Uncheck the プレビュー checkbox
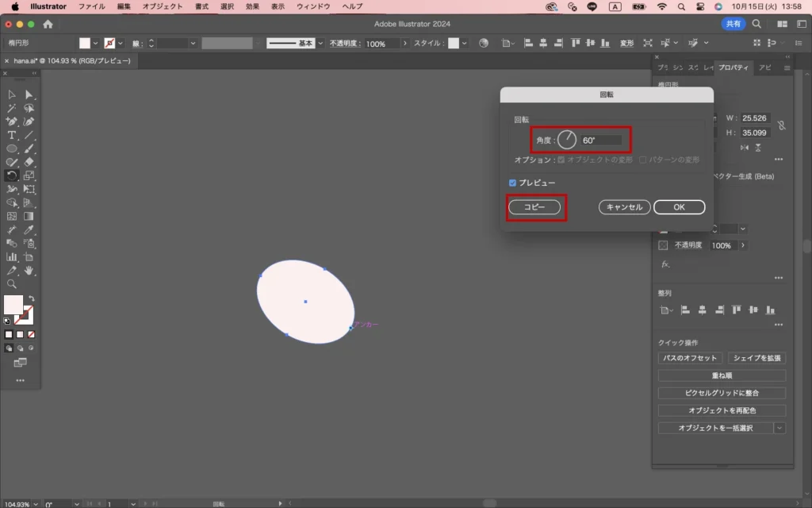Screen dimensions: 812x508 coord(513,183)
